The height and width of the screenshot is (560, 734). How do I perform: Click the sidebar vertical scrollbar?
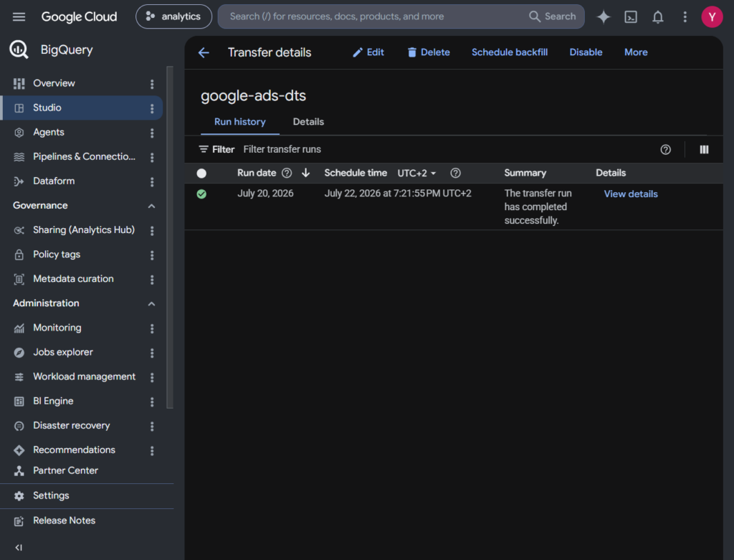point(169,237)
